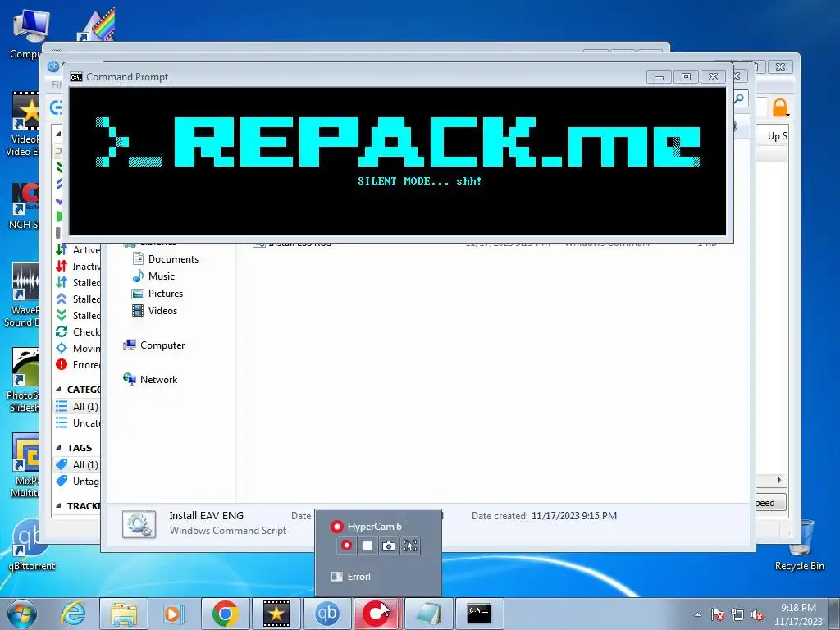Viewport: 840px width, 630px height.
Task: Collapse the qBittorrent TRACKERS section
Action: [58, 505]
